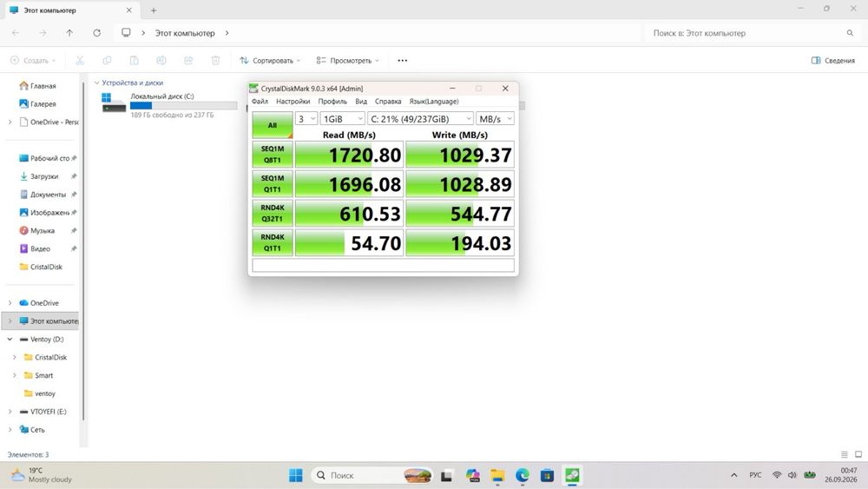This screenshot has width=868, height=489.
Task: Open the Справка menu
Action: [387, 102]
